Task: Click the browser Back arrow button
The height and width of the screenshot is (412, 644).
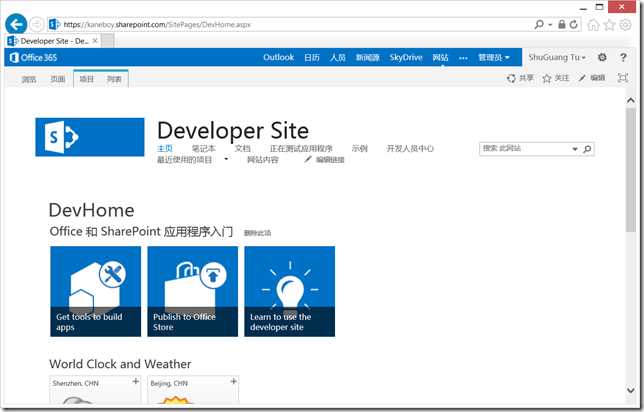Action: click(16, 24)
